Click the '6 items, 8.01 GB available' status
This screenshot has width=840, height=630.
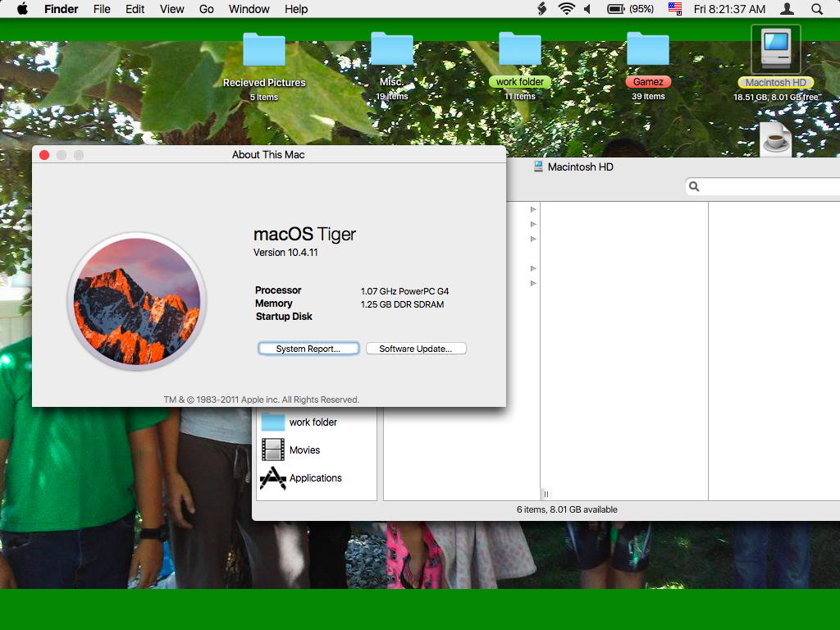point(567,509)
